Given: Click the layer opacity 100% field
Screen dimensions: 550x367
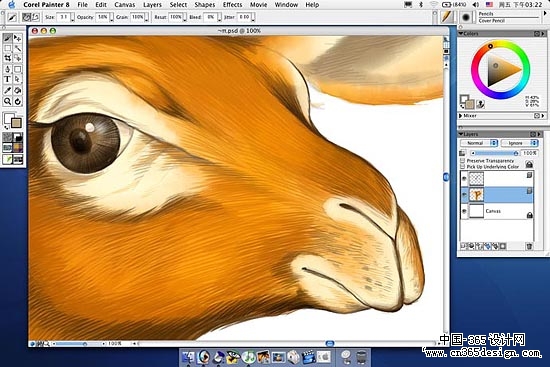Looking at the screenshot, I should pyautogui.click(x=529, y=153).
